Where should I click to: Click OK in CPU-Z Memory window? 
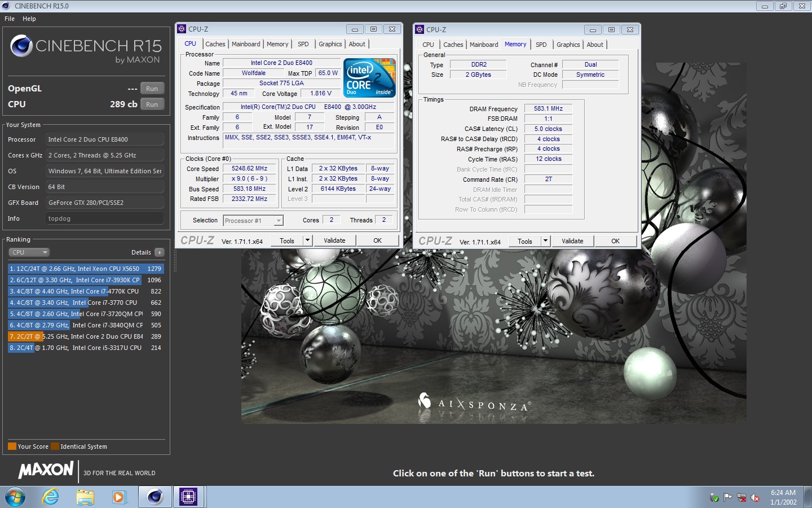pyautogui.click(x=616, y=241)
